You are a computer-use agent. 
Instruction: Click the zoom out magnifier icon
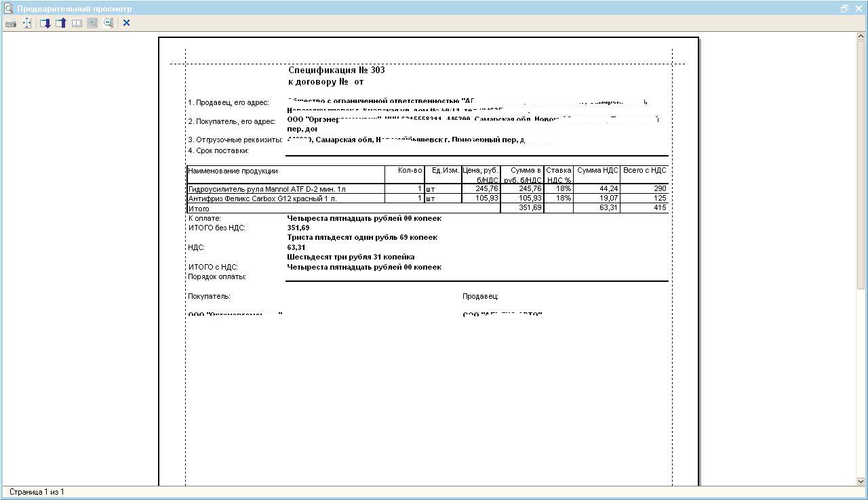[x=108, y=23]
